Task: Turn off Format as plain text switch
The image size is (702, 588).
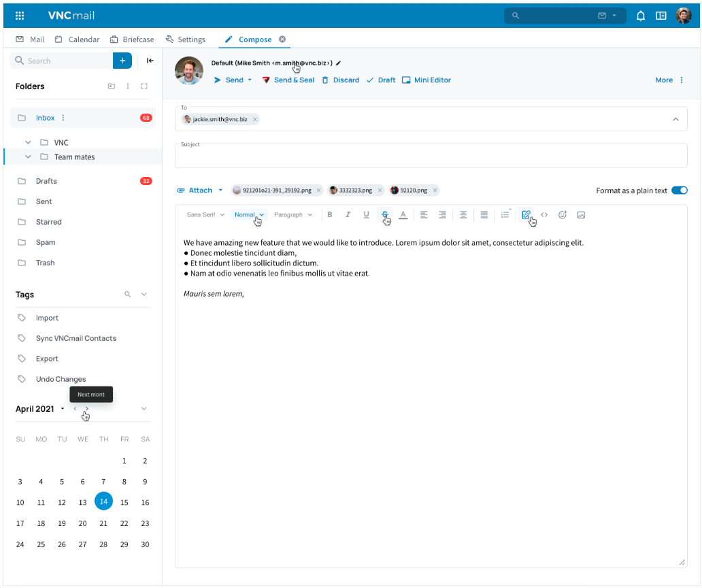Action: (x=679, y=191)
